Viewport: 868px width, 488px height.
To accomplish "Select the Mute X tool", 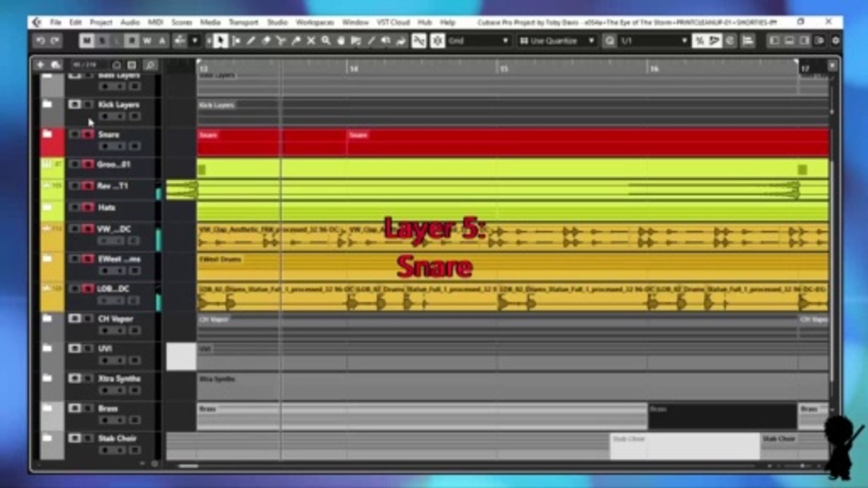I will pyautogui.click(x=311, y=41).
